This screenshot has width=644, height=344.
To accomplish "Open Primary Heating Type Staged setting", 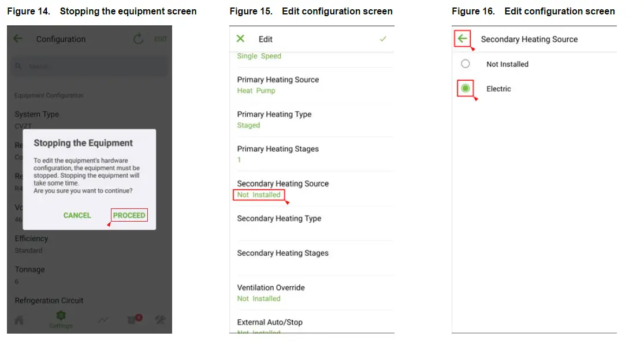I will 274,119.
